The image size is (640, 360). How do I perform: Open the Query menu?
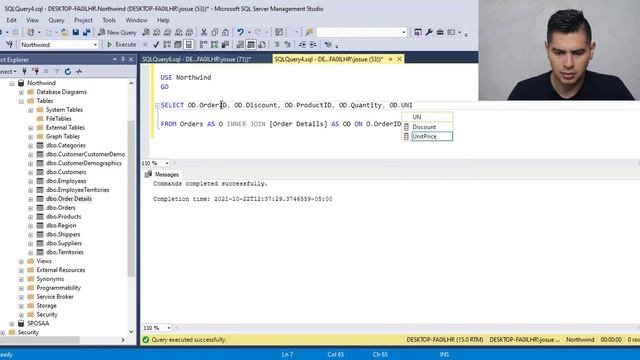(x=56, y=20)
